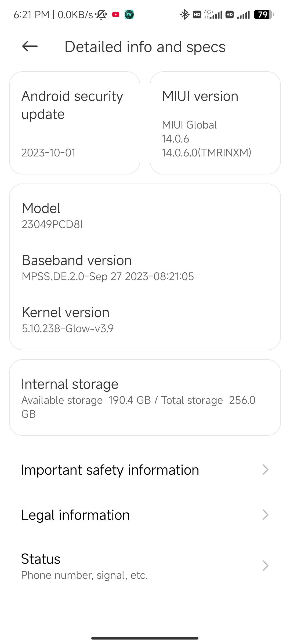Tap the FK kernel manager notification icon
The width and height of the screenshot is (290, 644).
[x=129, y=14]
